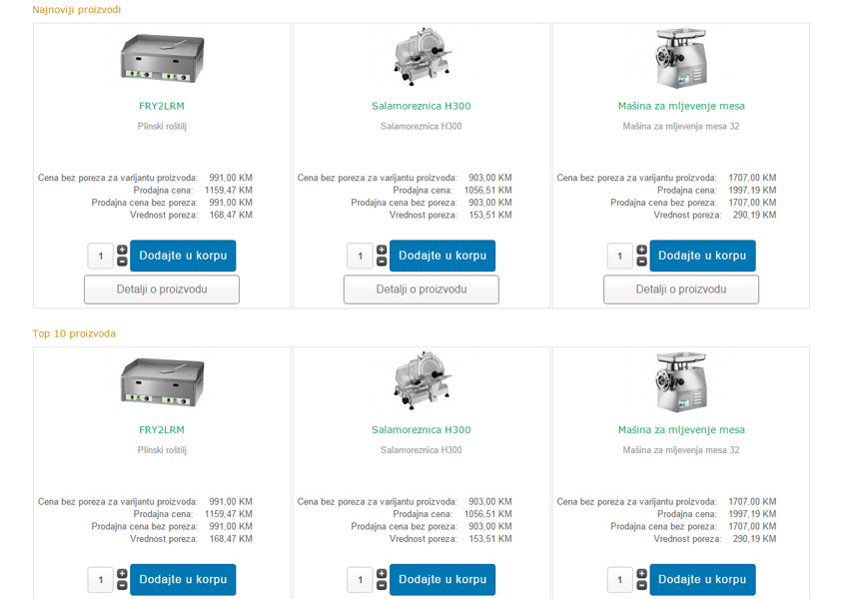868x599 pixels.
Task: Click tax value 290,19 KM in Top 10 proizvoda
Action: (x=754, y=539)
